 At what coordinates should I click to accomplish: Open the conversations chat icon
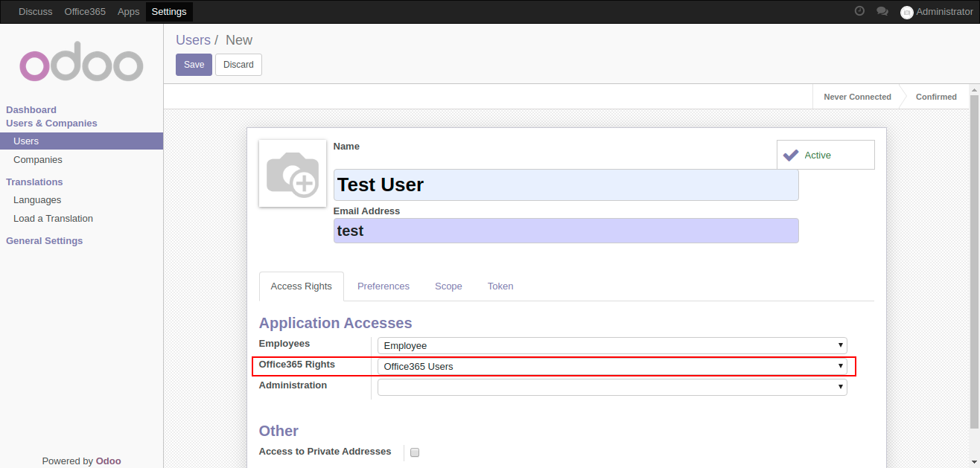[882, 11]
